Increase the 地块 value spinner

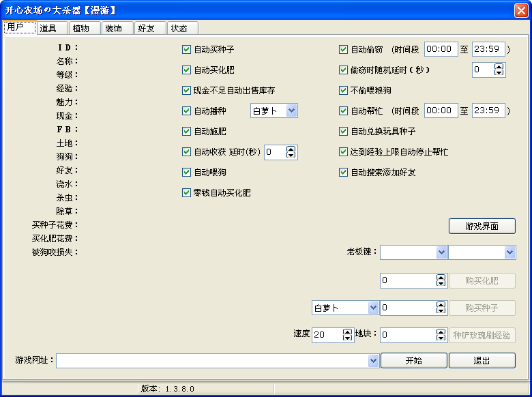441,332
